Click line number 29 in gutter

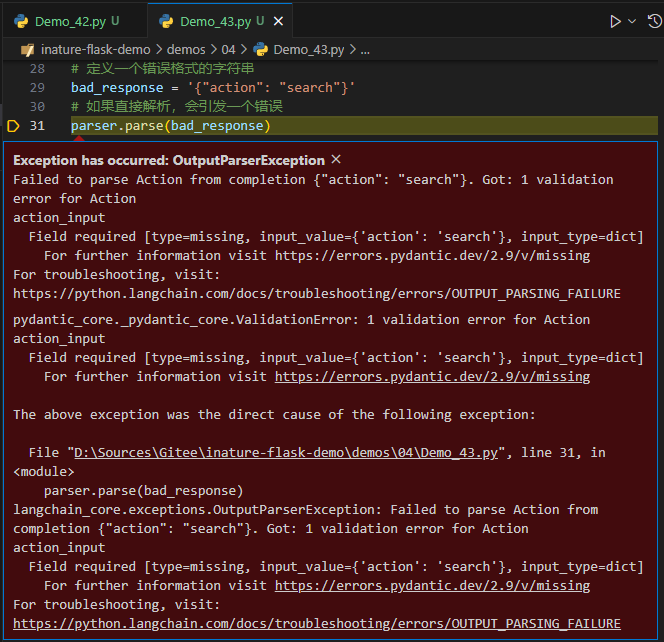(37, 88)
